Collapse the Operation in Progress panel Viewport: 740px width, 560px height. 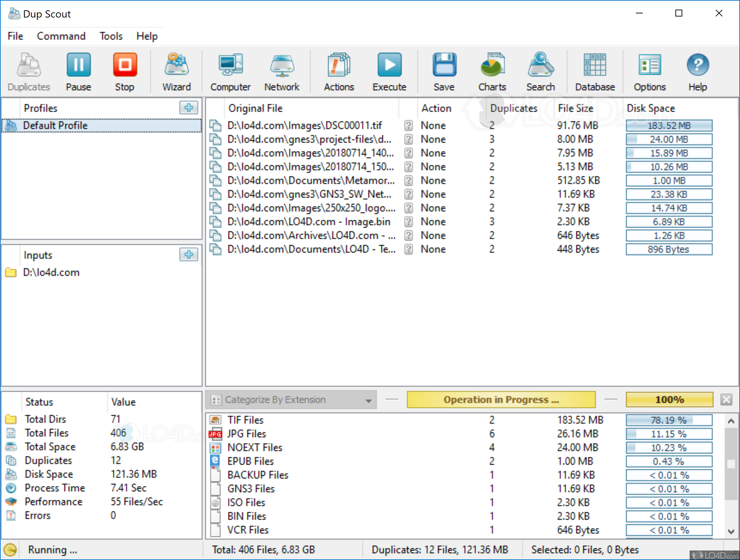coord(611,400)
